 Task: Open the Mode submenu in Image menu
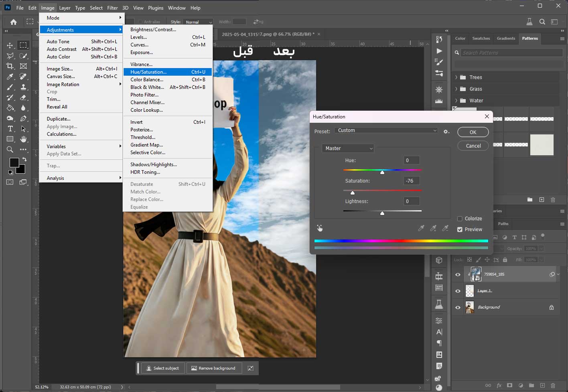tap(81, 18)
